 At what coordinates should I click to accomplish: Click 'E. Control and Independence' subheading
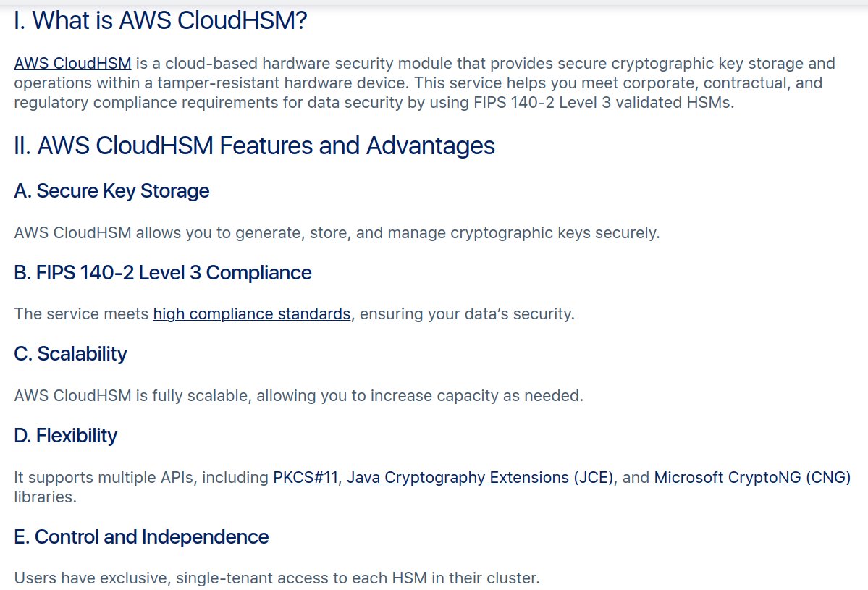(141, 536)
